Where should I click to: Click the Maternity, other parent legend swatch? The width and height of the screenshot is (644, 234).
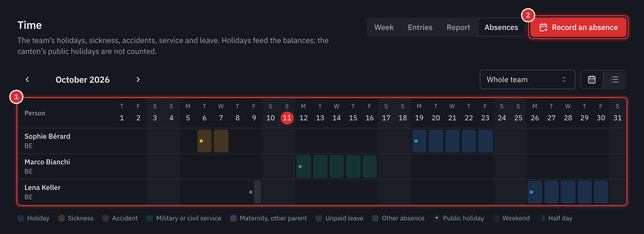(x=233, y=218)
